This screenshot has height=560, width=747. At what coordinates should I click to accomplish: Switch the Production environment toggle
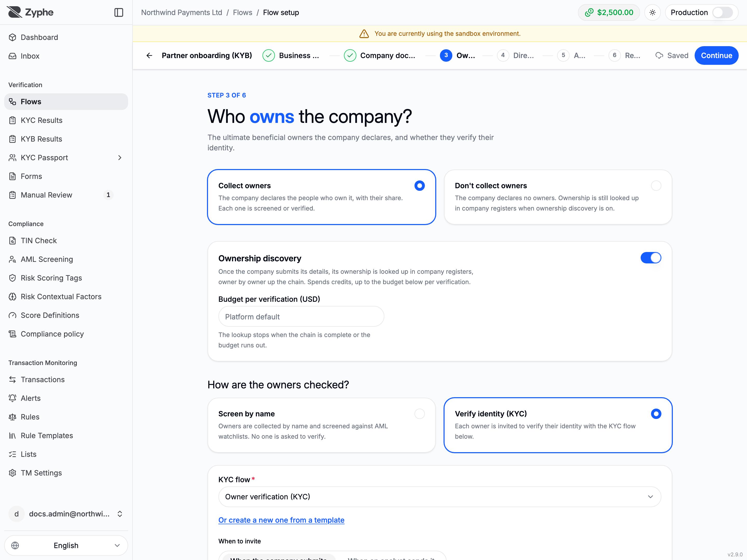pyautogui.click(x=722, y=12)
